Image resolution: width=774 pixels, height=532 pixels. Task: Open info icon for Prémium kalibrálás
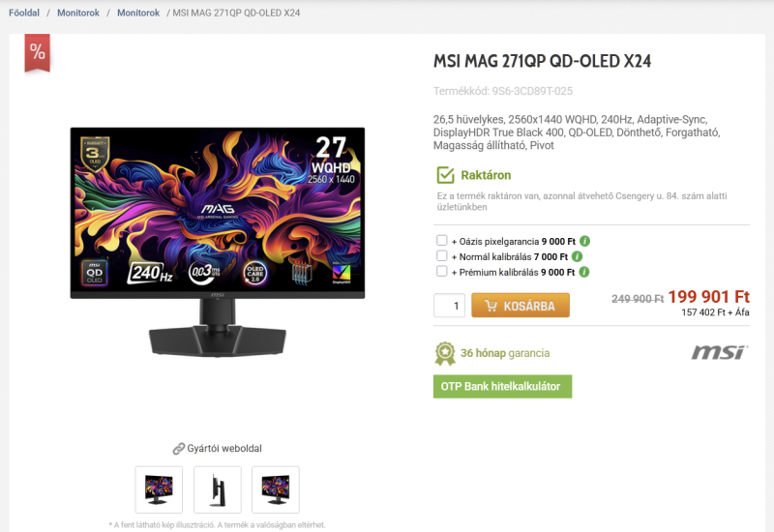tap(584, 272)
